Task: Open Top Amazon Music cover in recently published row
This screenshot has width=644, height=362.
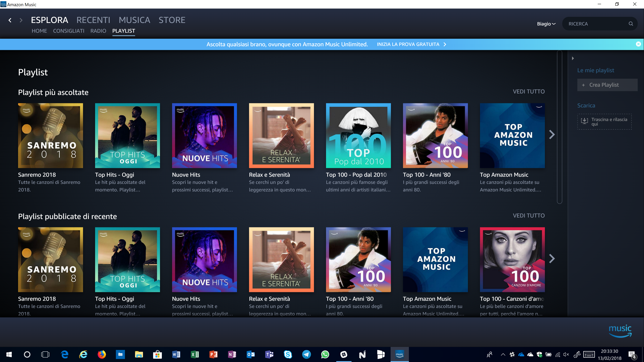Action: point(435,260)
